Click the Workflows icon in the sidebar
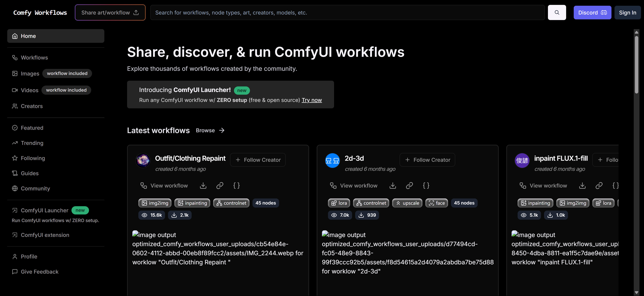The height and width of the screenshot is (296, 644). point(15,57)
